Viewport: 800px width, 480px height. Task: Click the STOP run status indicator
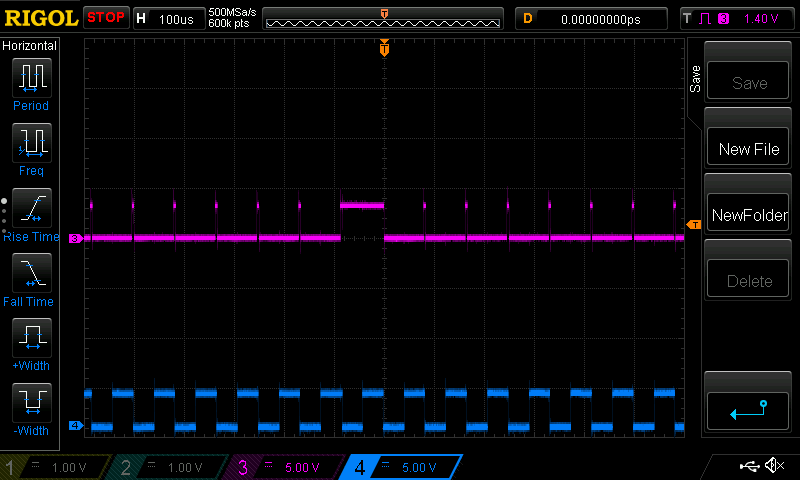pos(106,17)
